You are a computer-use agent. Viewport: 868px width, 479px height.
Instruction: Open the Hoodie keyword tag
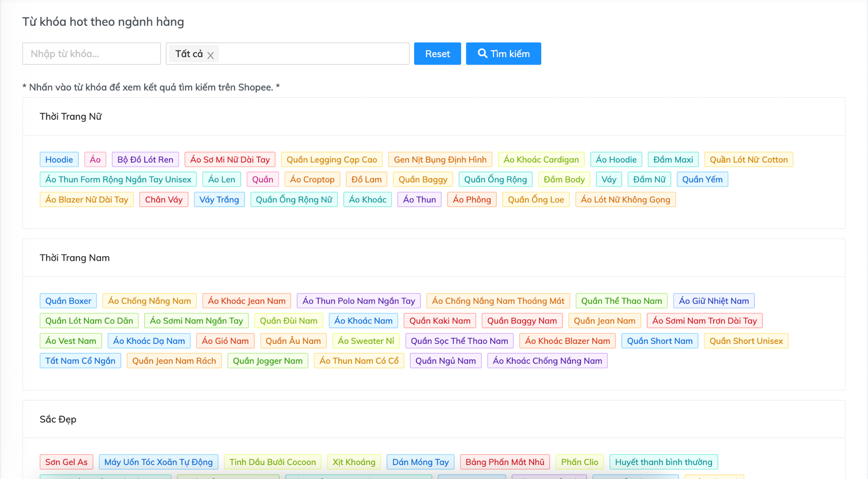pyautogui.click(x=59, y=160)
